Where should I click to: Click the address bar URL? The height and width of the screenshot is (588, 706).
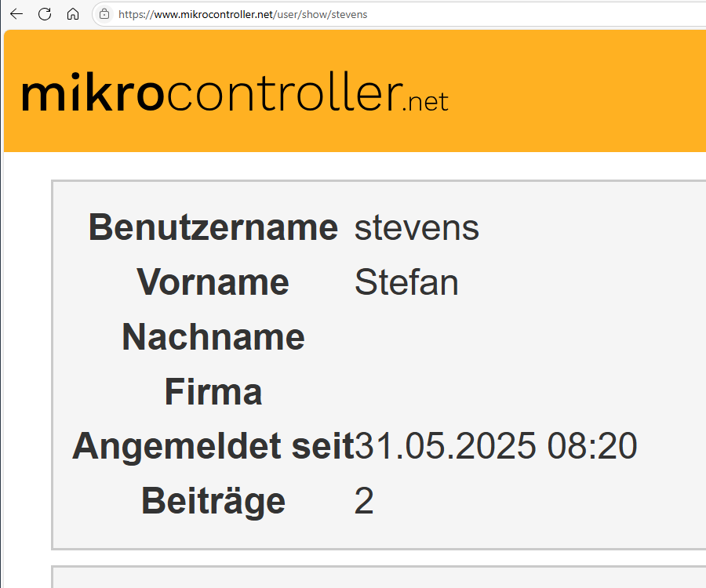242,14
